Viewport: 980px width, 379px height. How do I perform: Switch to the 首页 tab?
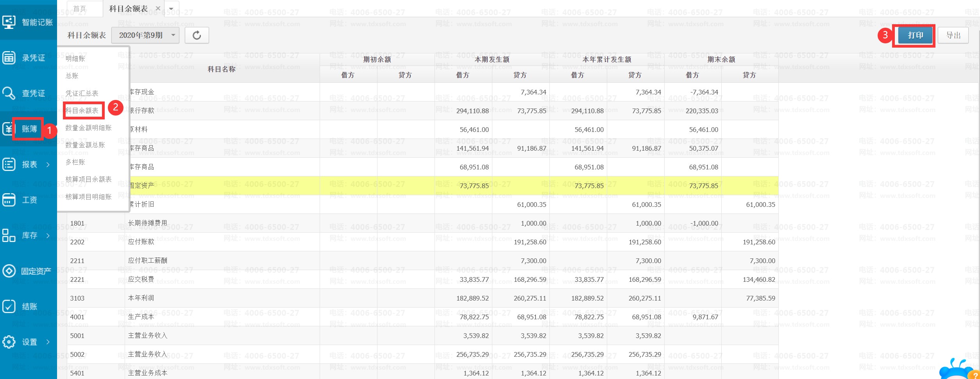coord(80,9)
